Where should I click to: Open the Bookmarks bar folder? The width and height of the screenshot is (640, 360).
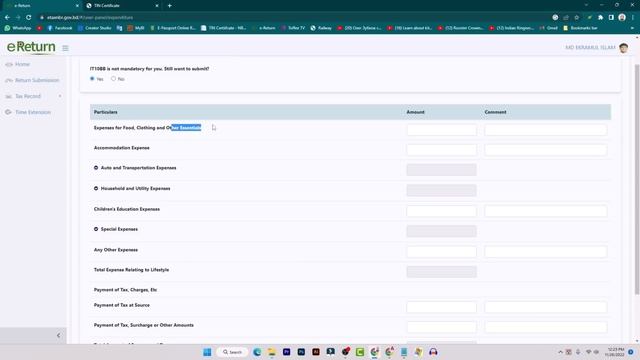(580, 28)
